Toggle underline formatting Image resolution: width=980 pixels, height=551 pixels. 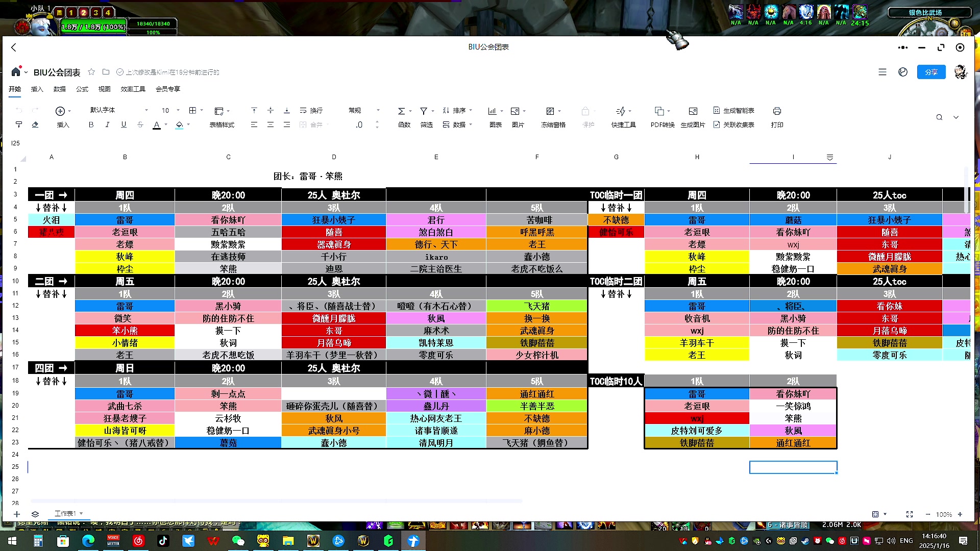124,124
